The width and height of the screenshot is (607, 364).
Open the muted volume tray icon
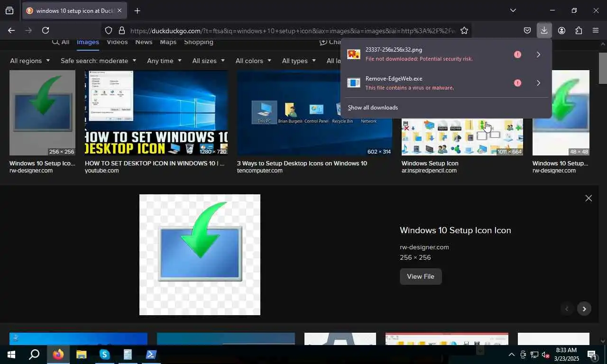click(x=545, y=355)
